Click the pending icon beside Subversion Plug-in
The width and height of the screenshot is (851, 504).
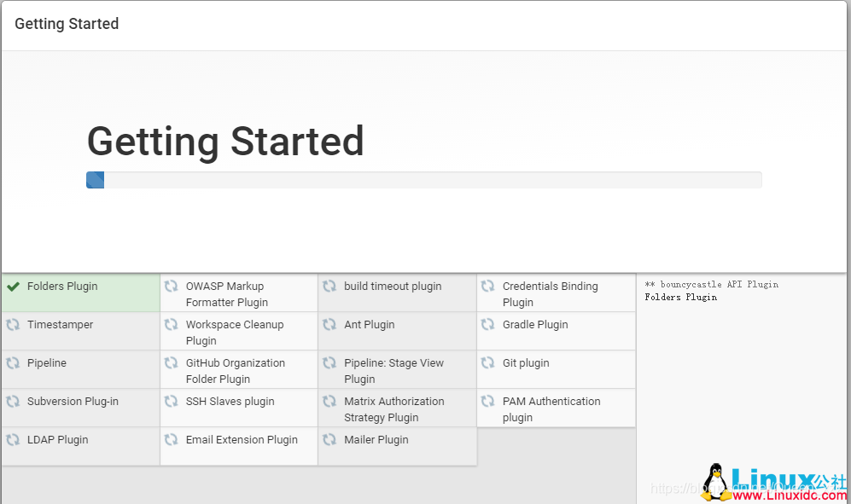tap(13, 402)
